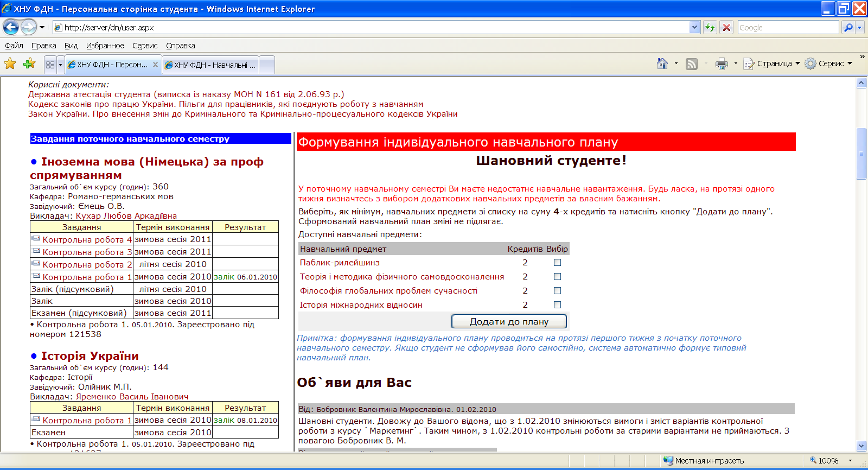Refresh the page with the green arrows icon

pyautogui.click(x=710, y=27)
